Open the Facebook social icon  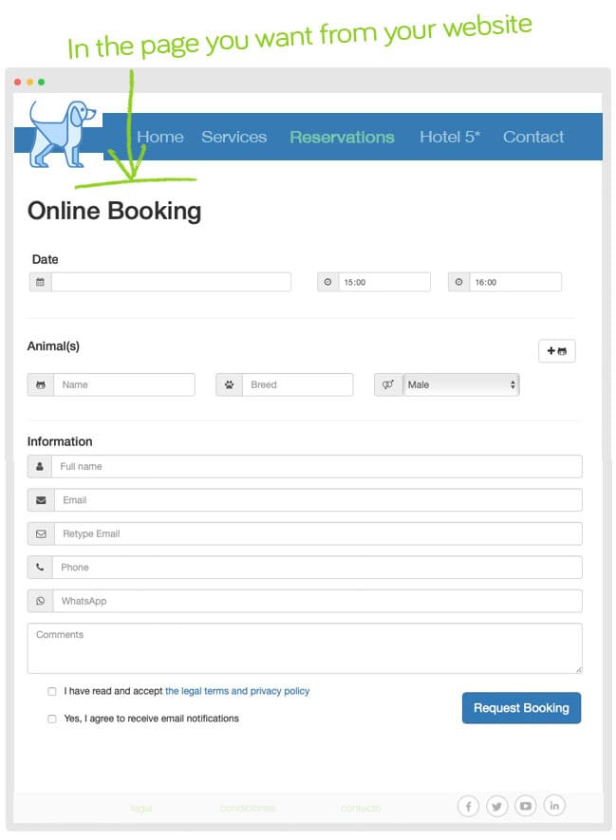[x=468, y=806]
